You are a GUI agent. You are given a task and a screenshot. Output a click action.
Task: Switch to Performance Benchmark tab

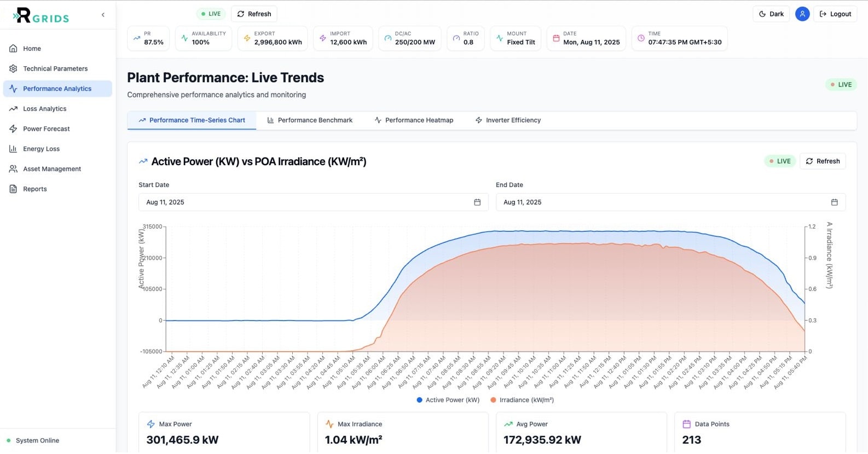tap(310, 120)
